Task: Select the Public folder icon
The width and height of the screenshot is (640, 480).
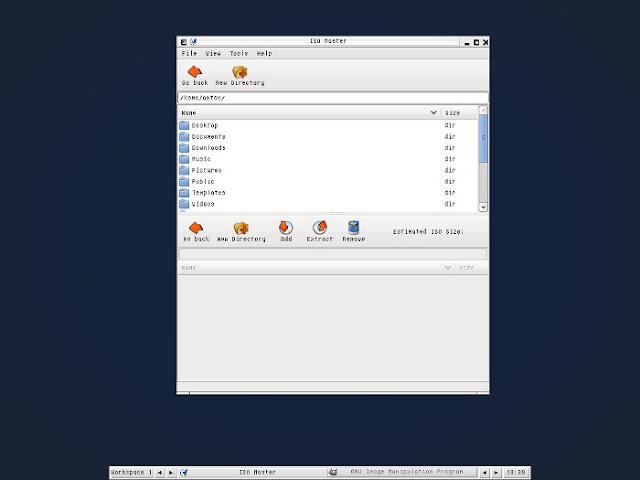Action: pyautogui.click(x=184, y=181)
